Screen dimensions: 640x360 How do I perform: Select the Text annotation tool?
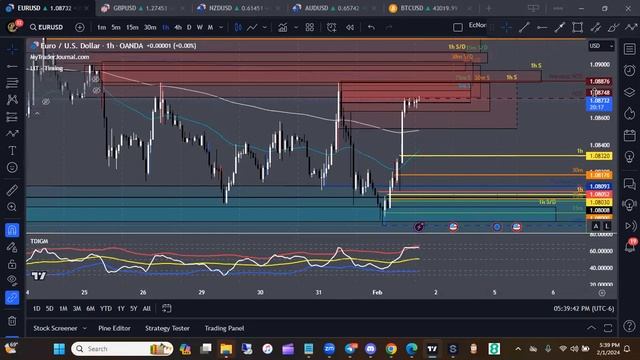point(12,151)
